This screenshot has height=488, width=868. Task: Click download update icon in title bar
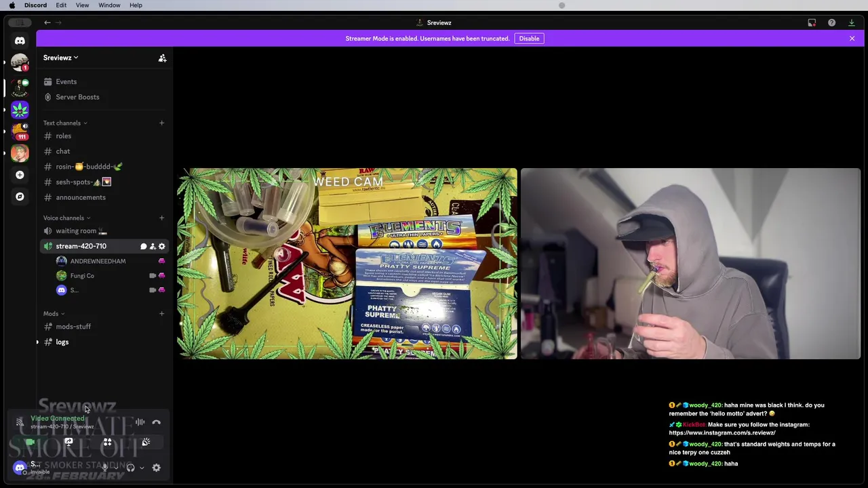click(852, 22)
